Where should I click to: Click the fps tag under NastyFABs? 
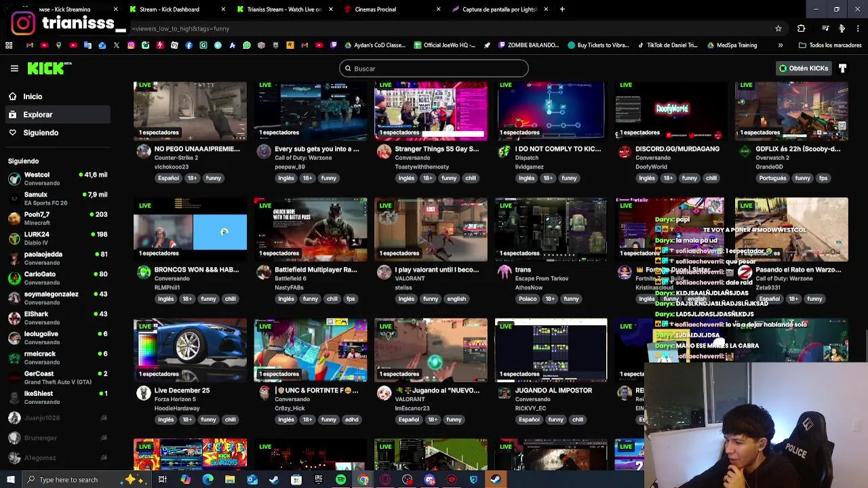coord(351,299)
